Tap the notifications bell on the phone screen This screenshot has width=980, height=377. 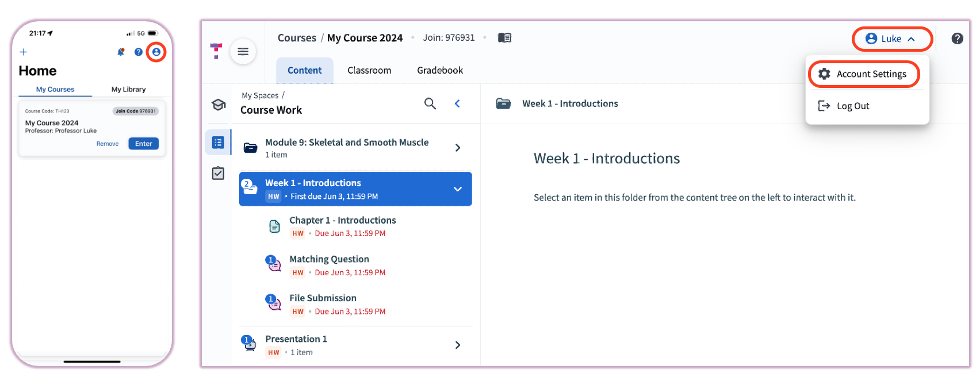(121, 52)
